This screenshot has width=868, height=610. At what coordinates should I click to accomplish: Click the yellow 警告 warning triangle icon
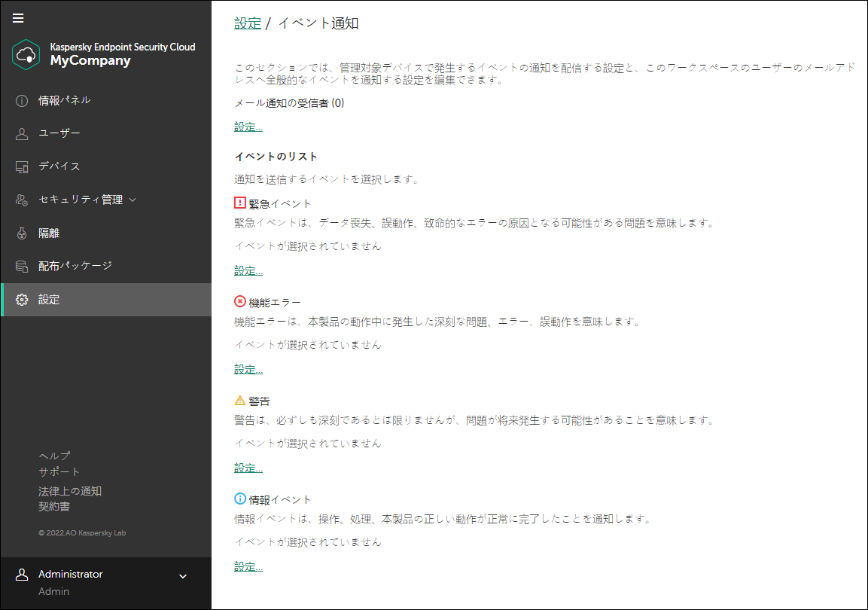239,399
